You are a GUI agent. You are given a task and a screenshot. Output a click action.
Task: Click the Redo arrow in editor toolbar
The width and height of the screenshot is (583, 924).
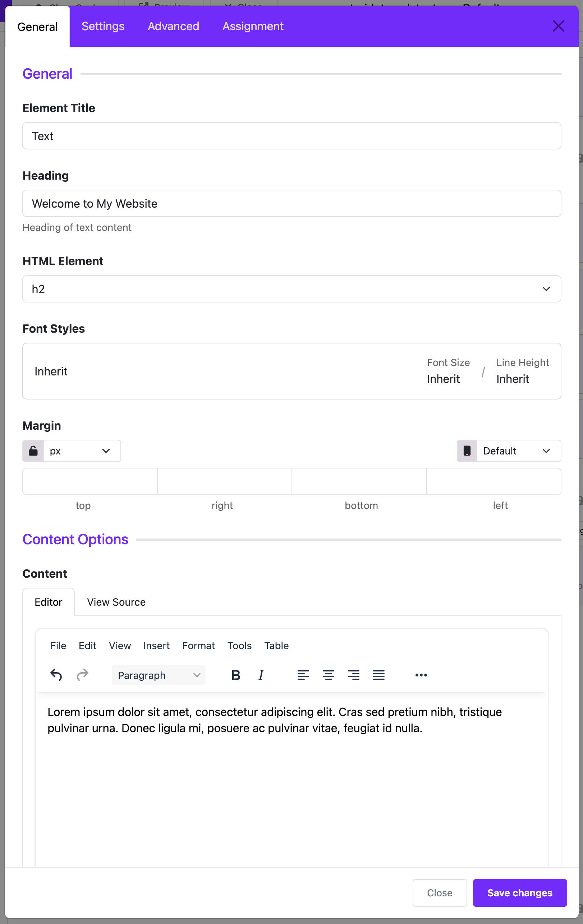(83, 675)
